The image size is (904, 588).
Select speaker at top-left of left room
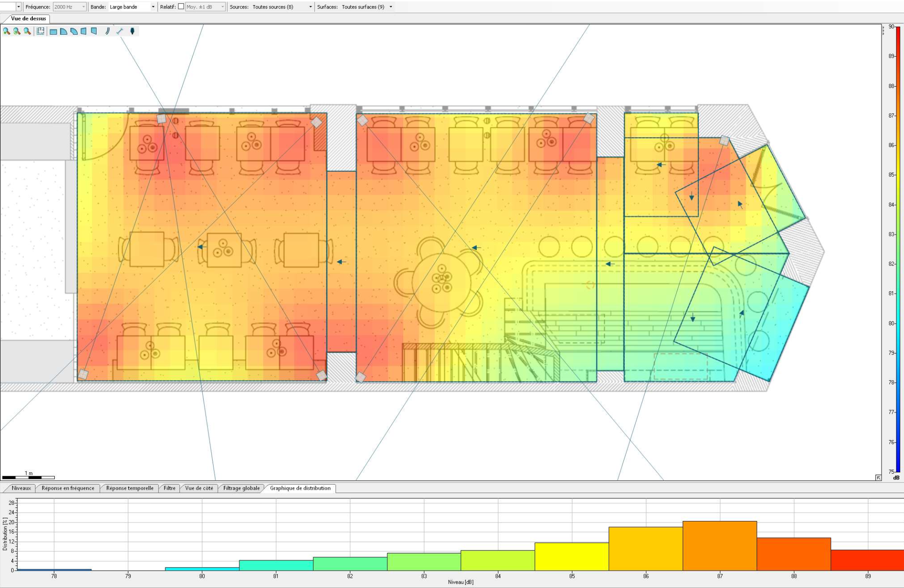[162, 119]
